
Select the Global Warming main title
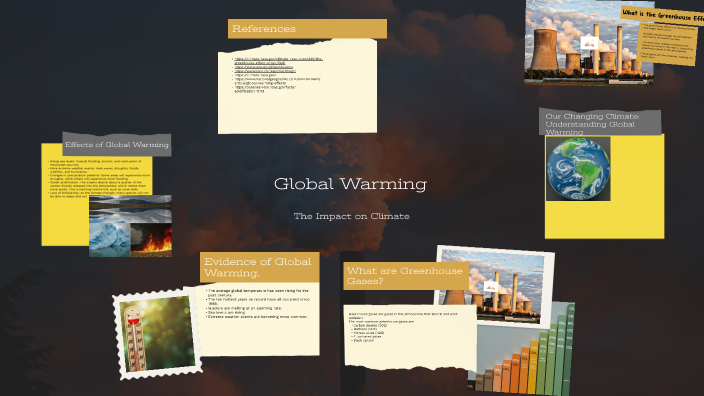[350, 184]
